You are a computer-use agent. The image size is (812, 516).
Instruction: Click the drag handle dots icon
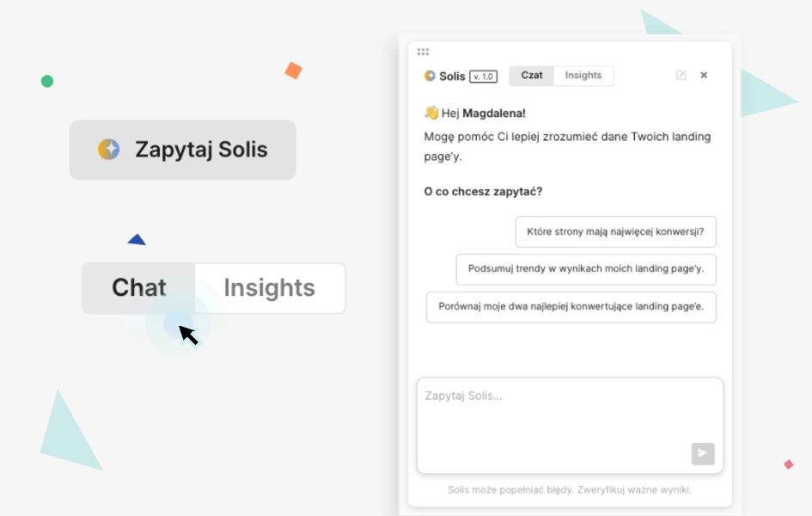[423, 52]
